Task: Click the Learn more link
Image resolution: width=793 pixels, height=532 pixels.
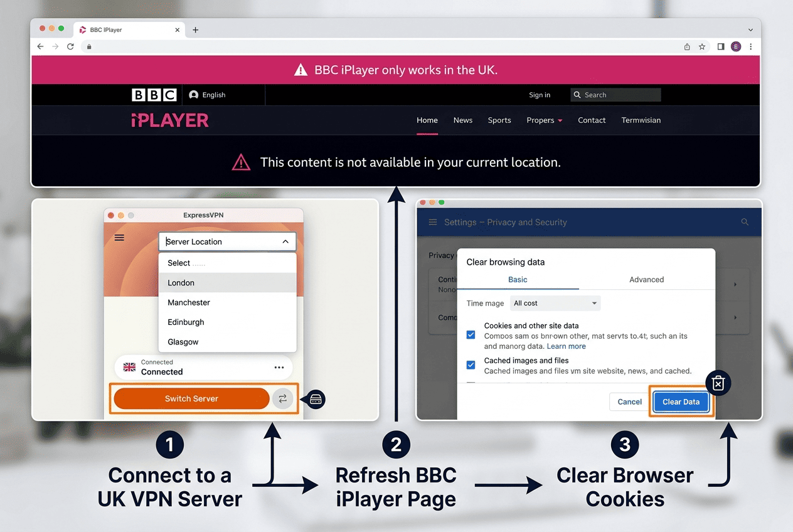Action: (567, 346)
